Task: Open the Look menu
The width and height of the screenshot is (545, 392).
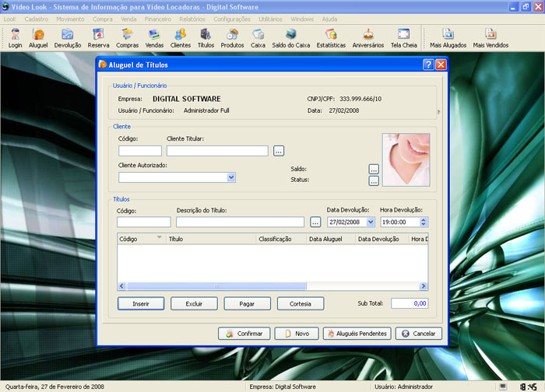Action: pyautogui.click(x=9, y=19)
